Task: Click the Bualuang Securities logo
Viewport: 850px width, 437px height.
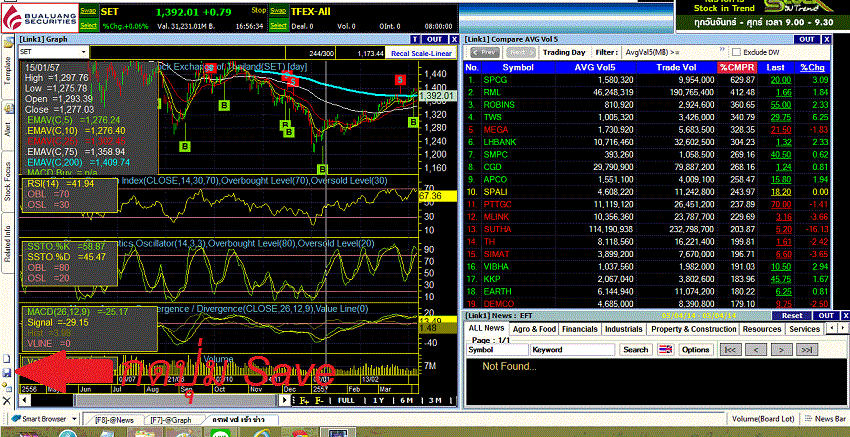Action: point(39,17)
